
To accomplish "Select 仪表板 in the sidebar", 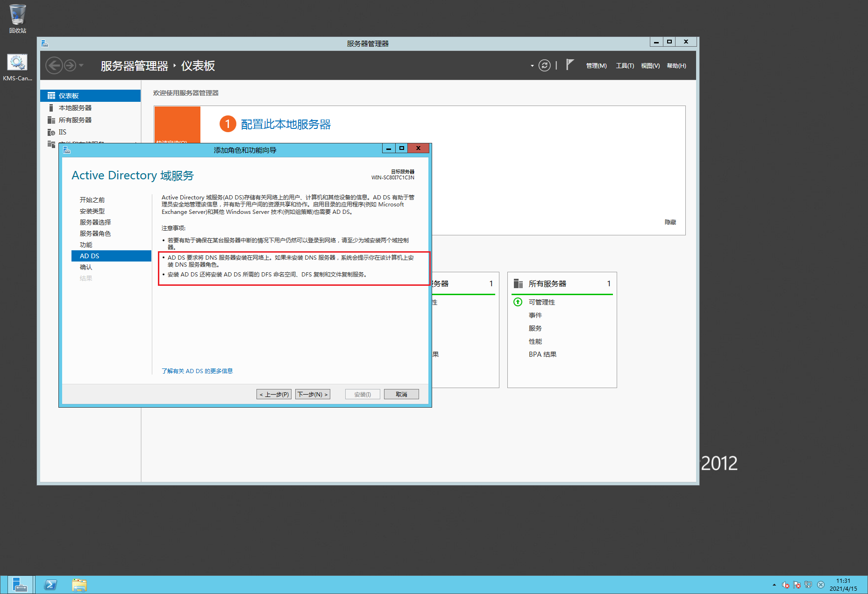I will 90,96.
